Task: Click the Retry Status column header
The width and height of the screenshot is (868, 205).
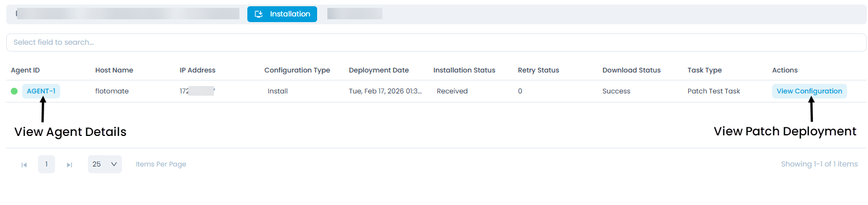Action: 538,70
